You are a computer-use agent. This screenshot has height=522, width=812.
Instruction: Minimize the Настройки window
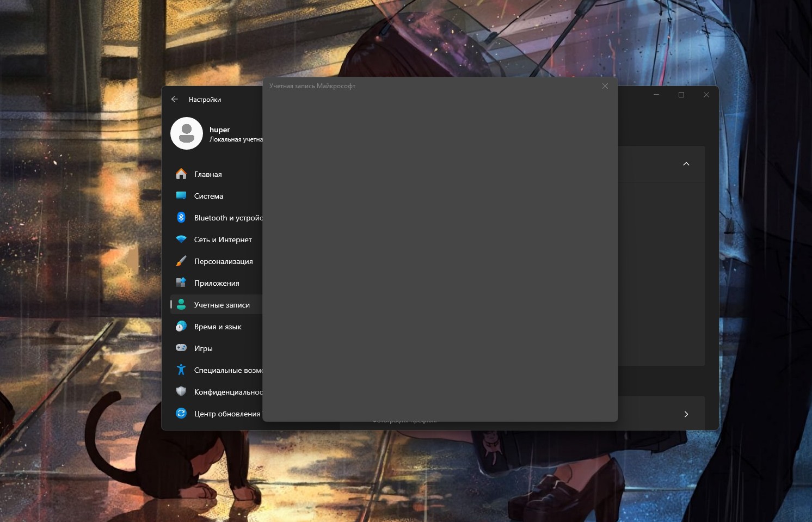[656, 95]
